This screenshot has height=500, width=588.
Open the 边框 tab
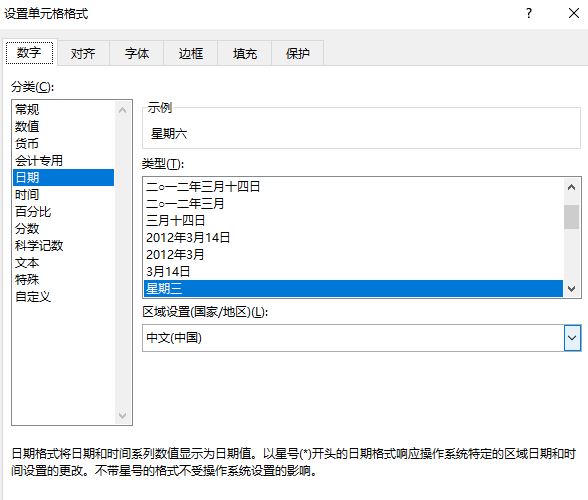click(190, 53)
